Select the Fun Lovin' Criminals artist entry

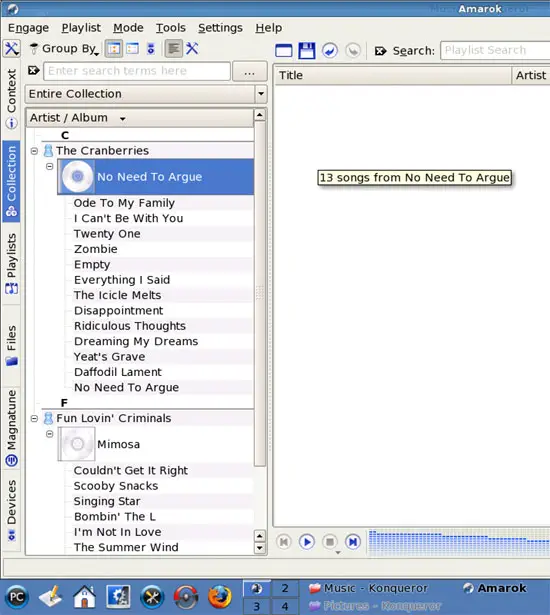coord(113,418)
